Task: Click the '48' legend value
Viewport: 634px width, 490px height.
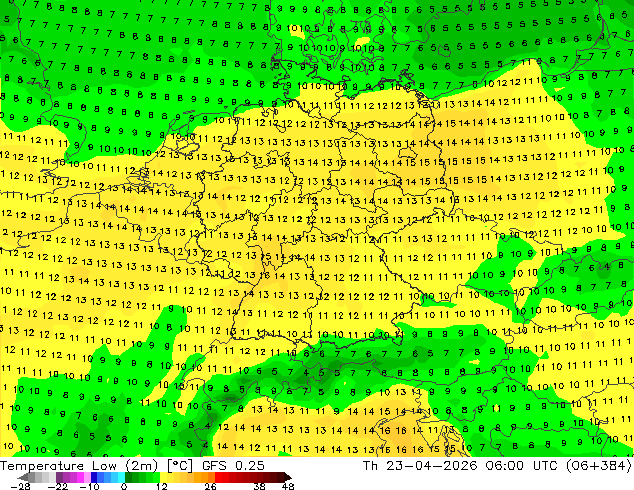Action: [x=288, y=486]
